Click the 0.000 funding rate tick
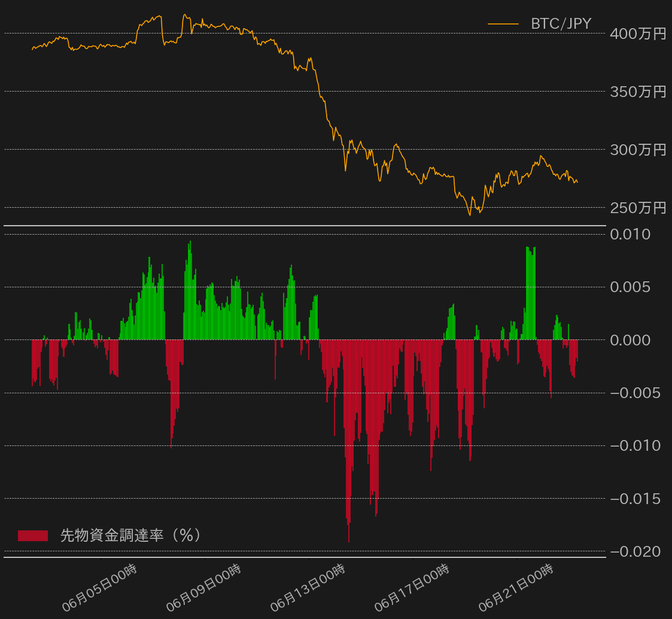672x619 pixels. point(630,340)
